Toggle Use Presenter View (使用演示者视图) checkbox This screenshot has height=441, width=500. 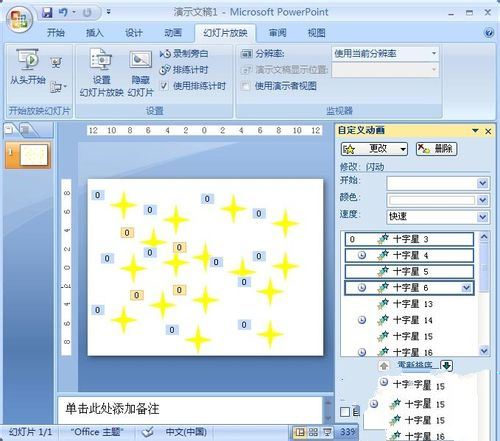pos(245,86)
